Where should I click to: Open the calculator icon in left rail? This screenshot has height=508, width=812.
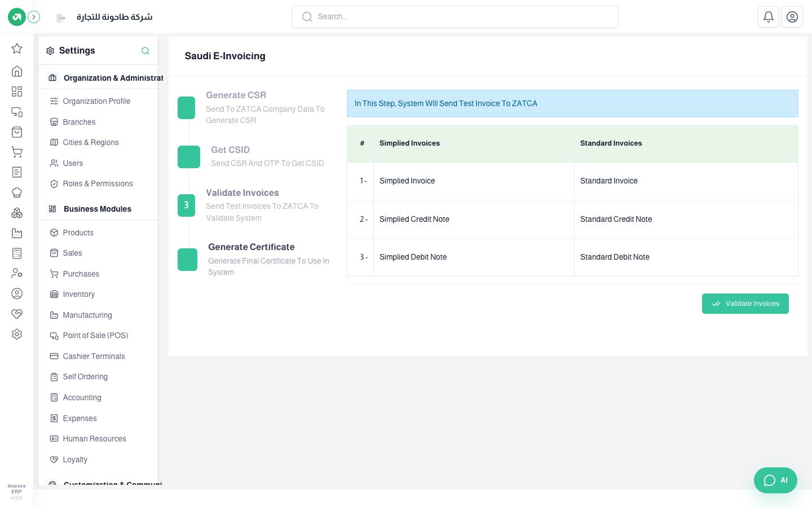tap(17, 253)
